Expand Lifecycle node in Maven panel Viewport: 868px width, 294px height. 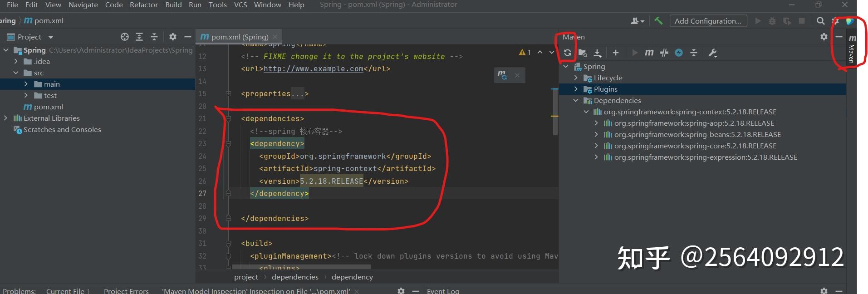(576, 78)
